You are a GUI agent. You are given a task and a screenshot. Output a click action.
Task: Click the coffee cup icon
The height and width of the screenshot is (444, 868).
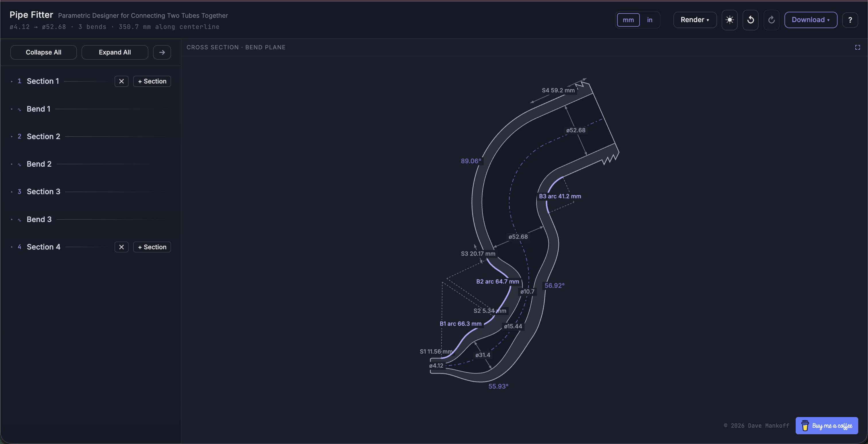pyautogui.click(x=805, y=425)
